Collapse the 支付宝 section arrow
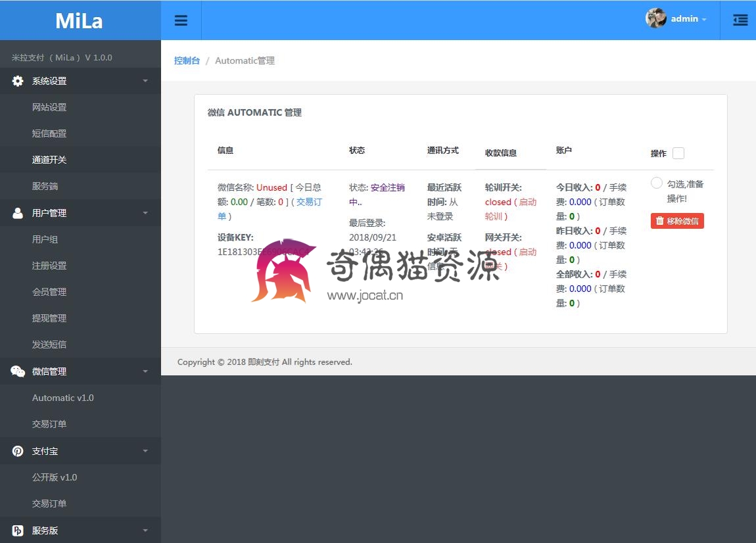 coord(145,451)
